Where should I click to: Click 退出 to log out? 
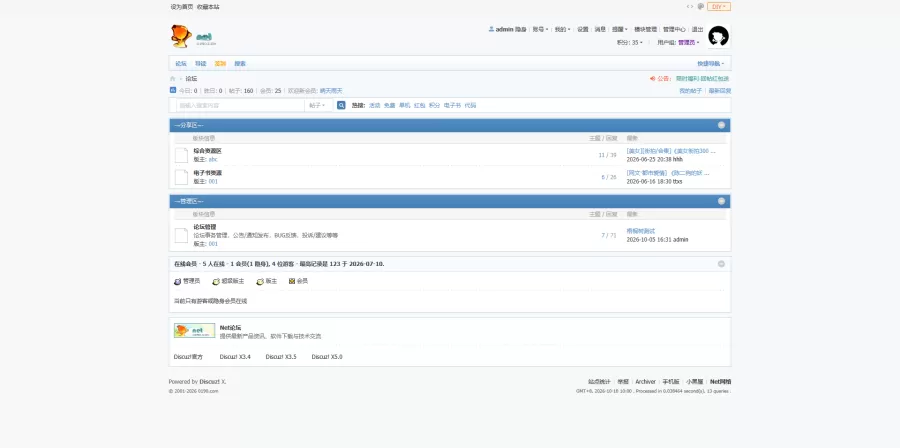tap(697, 29)
